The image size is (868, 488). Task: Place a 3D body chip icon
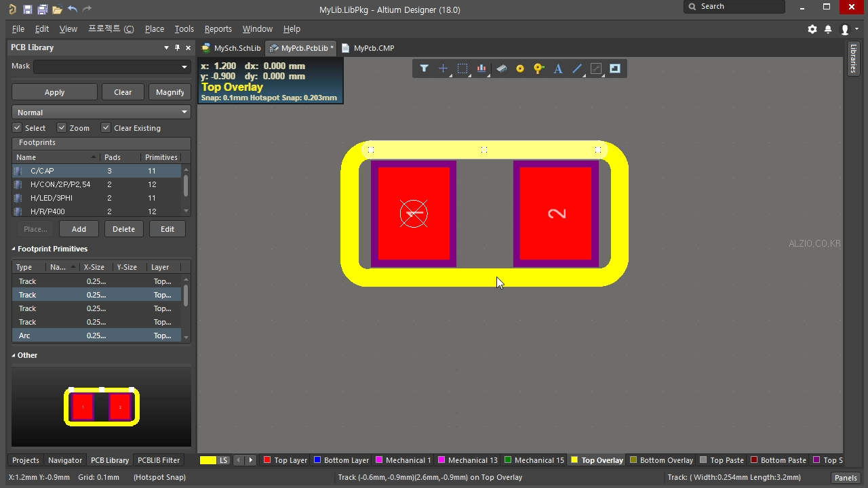pyautogui.click(x=501, y=68)
